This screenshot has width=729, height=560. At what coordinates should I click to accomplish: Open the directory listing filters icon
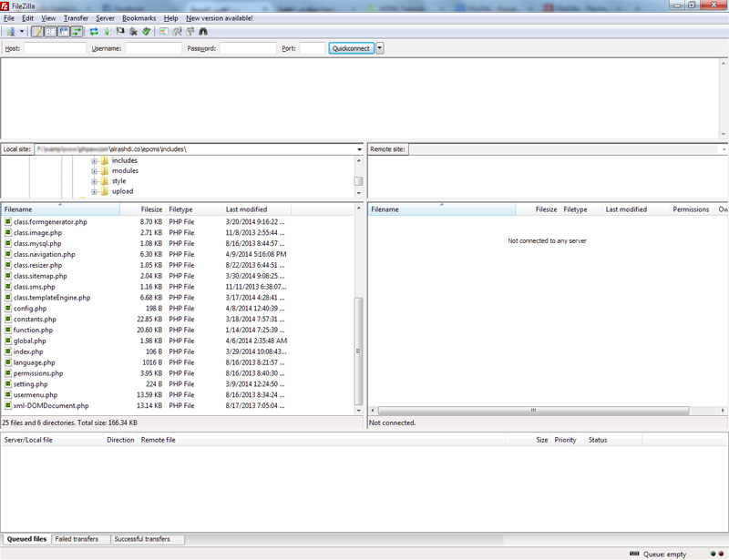(164, 32)
